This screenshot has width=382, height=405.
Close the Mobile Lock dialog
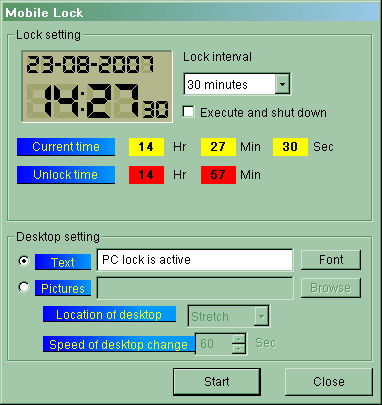tap(329, 381)
